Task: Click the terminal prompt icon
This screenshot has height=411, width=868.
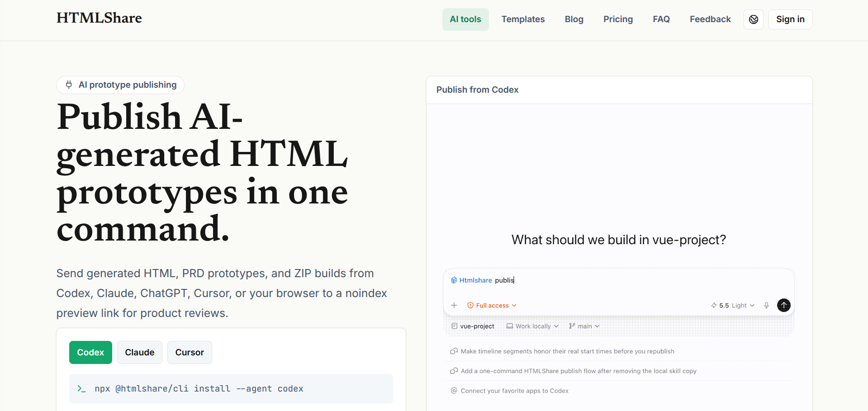Action: point(81,389)
